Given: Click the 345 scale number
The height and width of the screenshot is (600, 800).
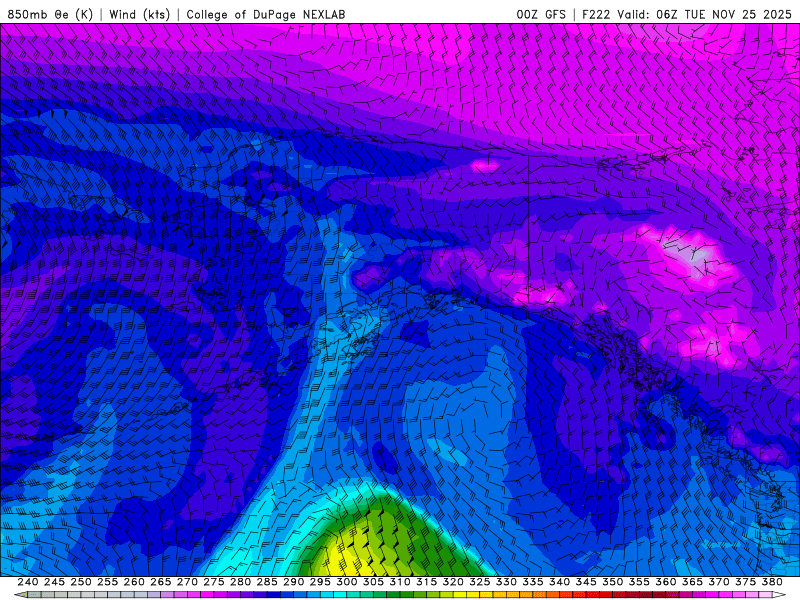Looking at the screenshot, I should coord(586,582).
